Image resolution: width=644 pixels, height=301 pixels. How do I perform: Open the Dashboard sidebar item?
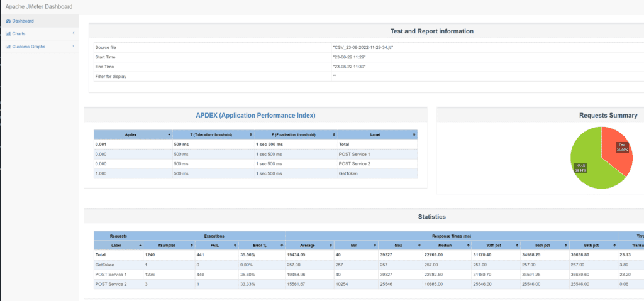(40, 21)
